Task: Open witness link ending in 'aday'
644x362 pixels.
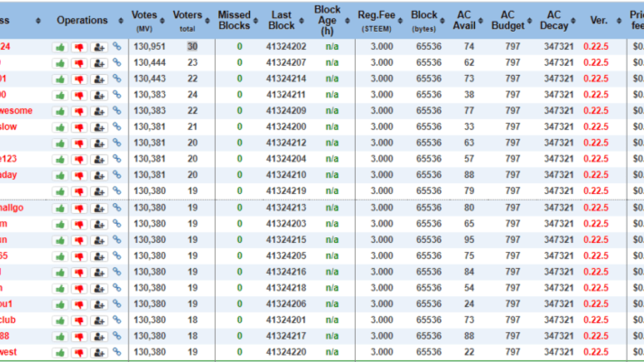Action: tap(9, 175)
